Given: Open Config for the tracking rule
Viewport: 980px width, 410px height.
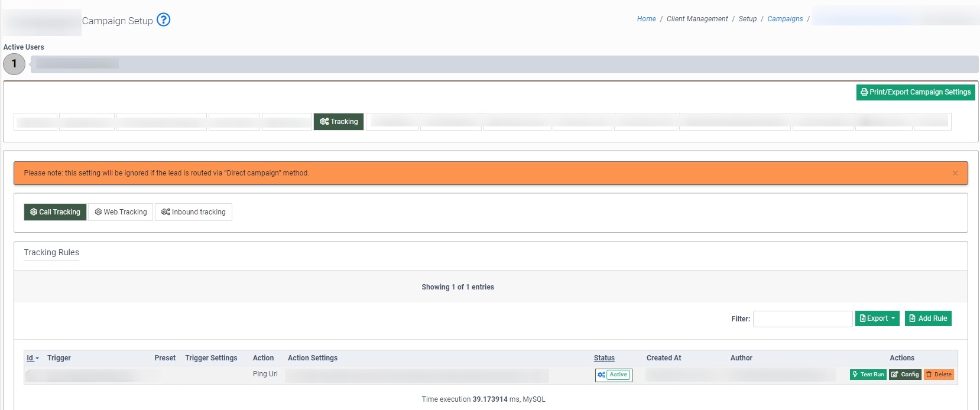Looking at the screenshot, I should [905, 375].
